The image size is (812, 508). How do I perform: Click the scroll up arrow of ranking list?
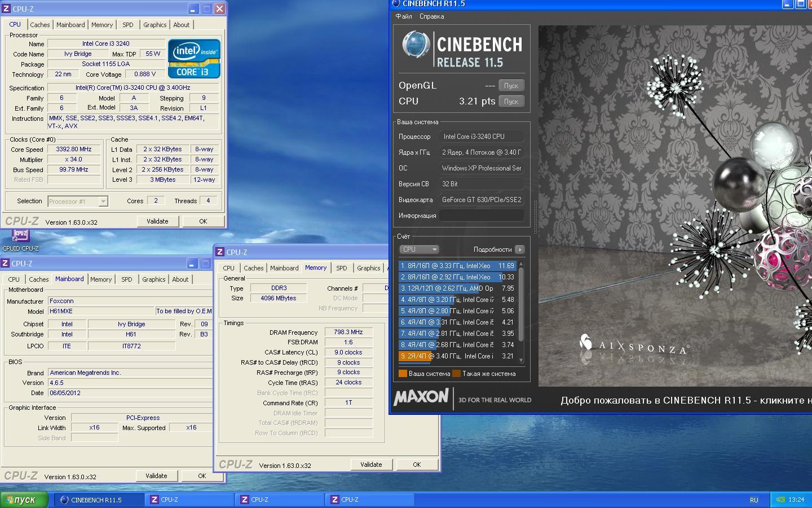pyautogui.click(x=521, y=264)
